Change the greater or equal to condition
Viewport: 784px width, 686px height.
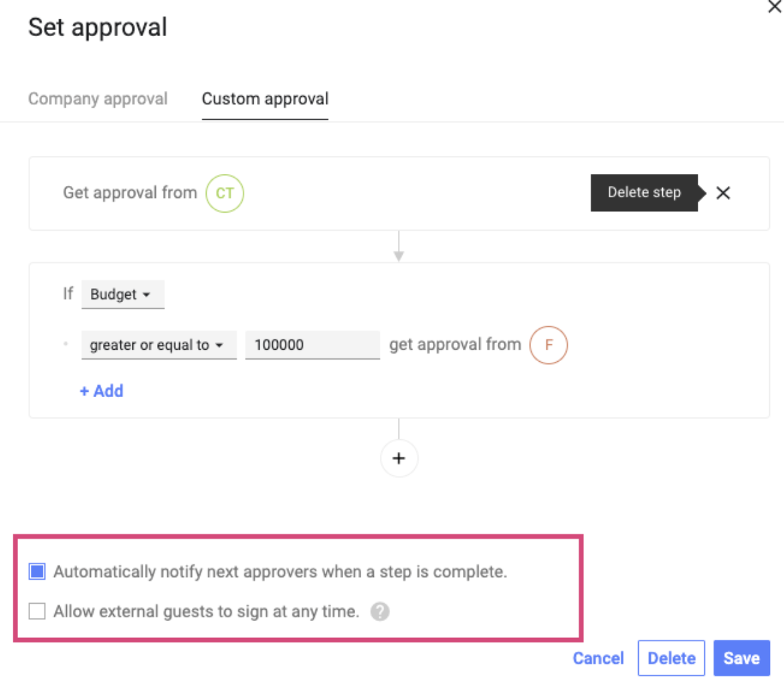tap(159, 345)
